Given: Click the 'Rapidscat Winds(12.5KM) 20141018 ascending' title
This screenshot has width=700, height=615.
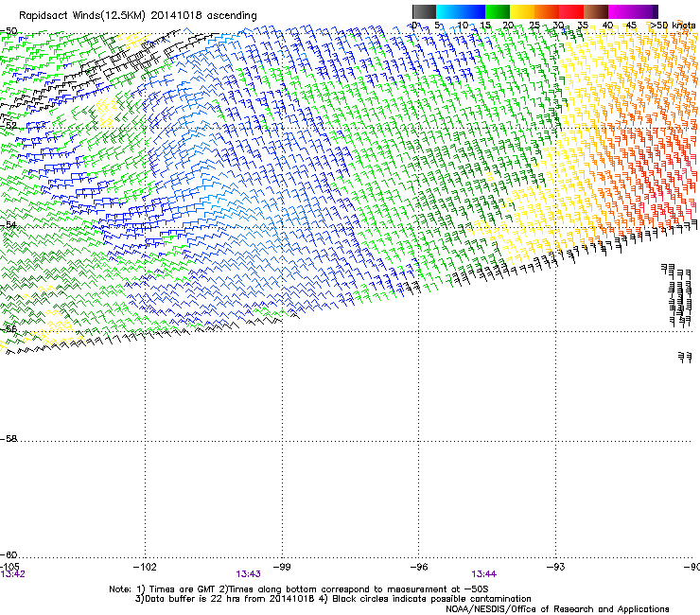Looking at the screenshot, I should click(x=138, y=16).
